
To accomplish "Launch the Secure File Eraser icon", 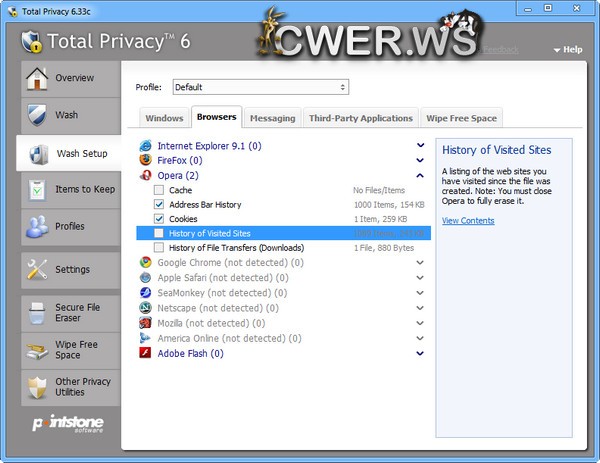I will [36, 314].
